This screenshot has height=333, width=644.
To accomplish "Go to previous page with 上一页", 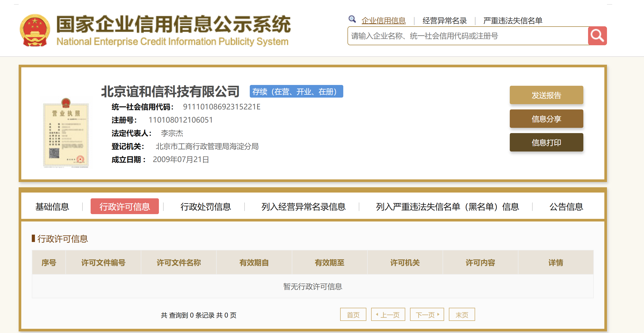I will pos(388,315).
